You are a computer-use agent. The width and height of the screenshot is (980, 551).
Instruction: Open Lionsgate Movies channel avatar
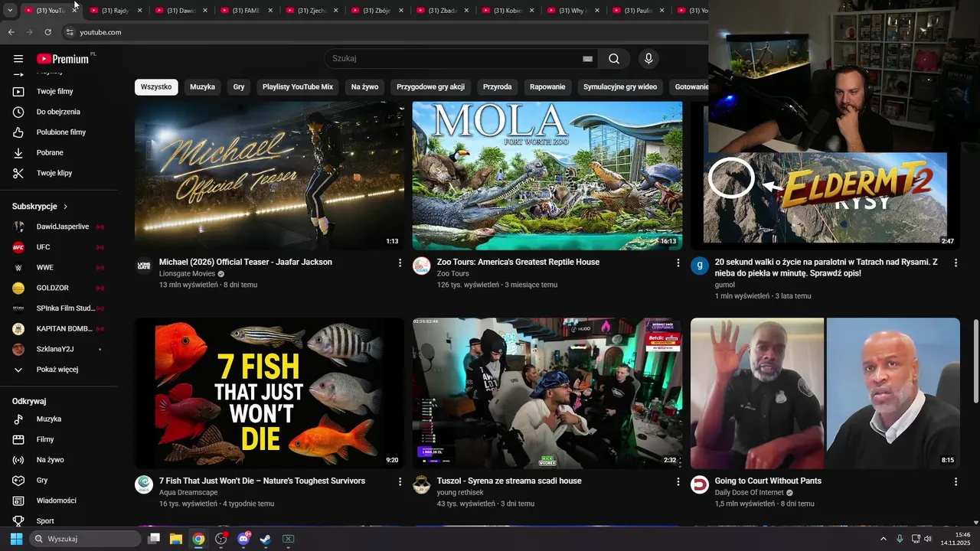point(144,266)
